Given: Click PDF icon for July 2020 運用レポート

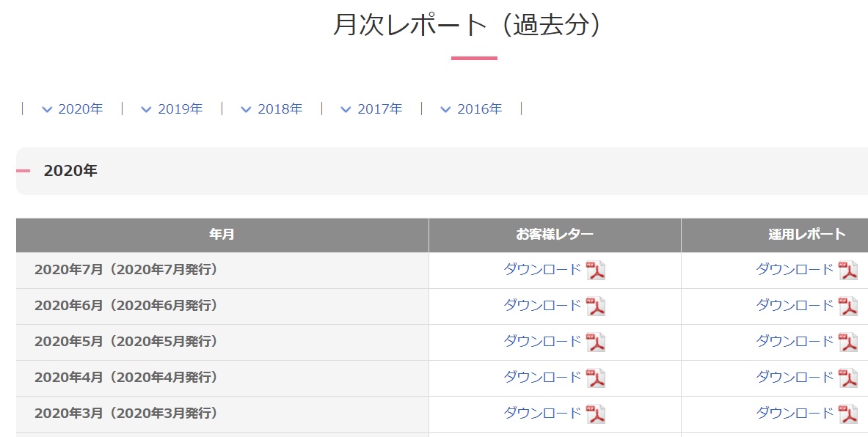Looking at the screenshot, I should (x=848, y=271).
